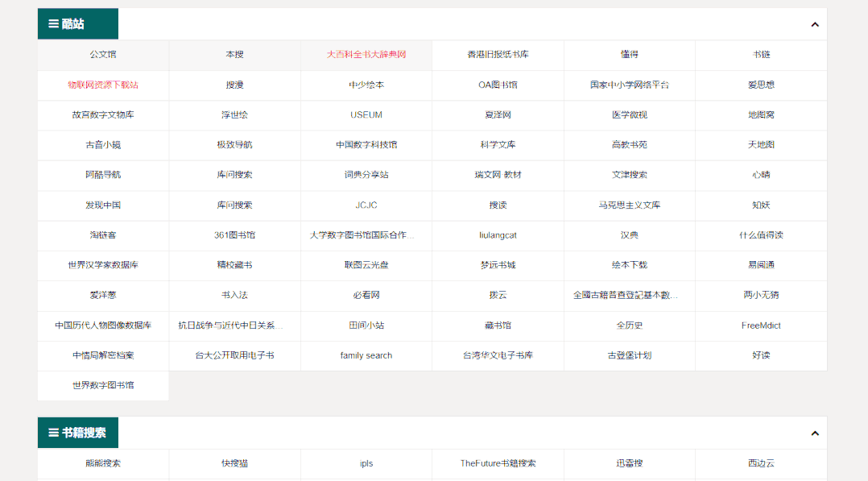
Task: Open 易阅通
Action: [761, 265]
